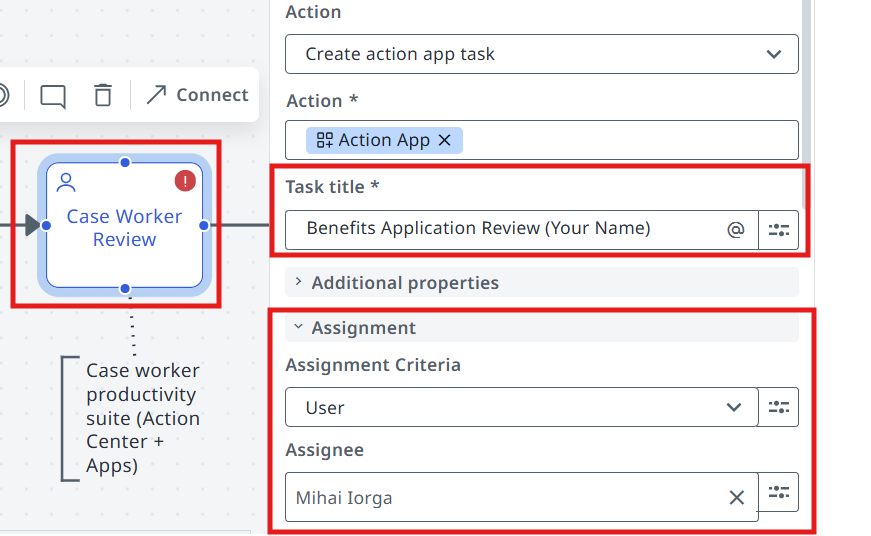Click the Connect arrow button

click(x=197, y=95)
